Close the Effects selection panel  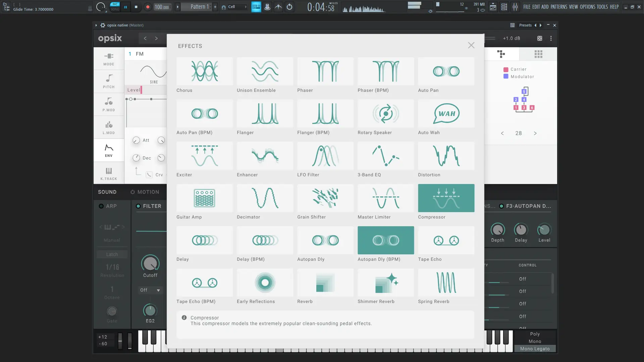click(471, 45)
